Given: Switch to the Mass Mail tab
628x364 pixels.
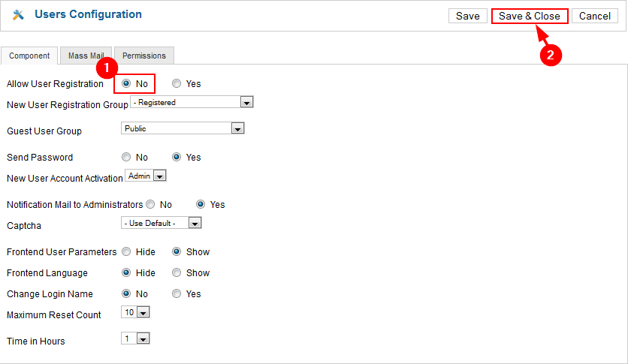Looking at the screenshot, I should (86, 56).
